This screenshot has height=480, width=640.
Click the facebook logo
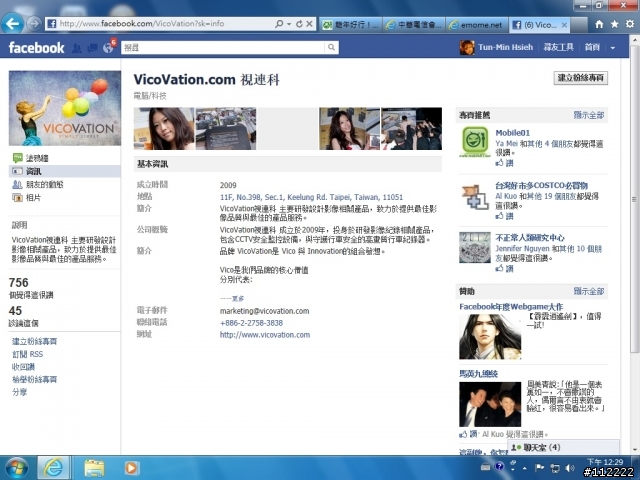tap(36, 48)
